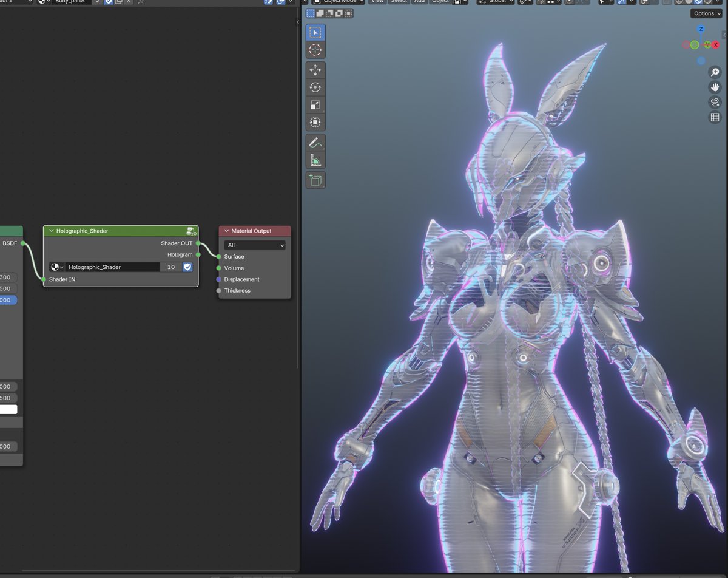The image size is (728, 578).
Task: Open the material browse dropdown in header
Action: tap(44, 2)
